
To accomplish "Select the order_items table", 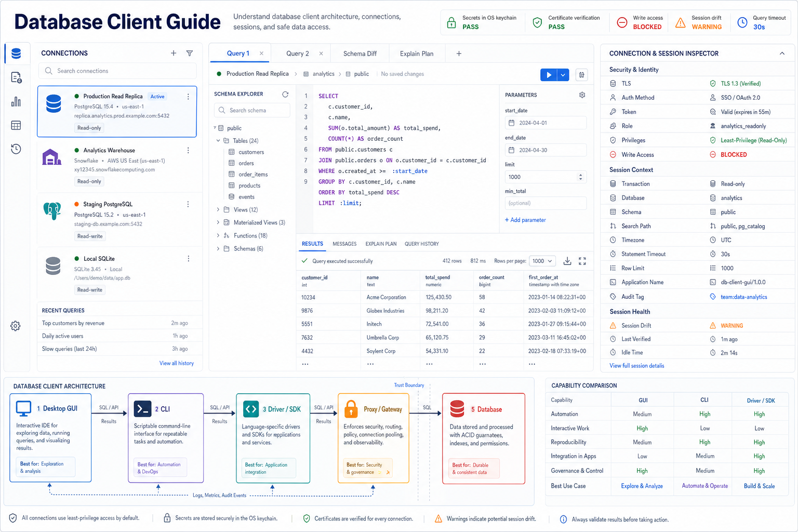I will click(x=253, y=175).
